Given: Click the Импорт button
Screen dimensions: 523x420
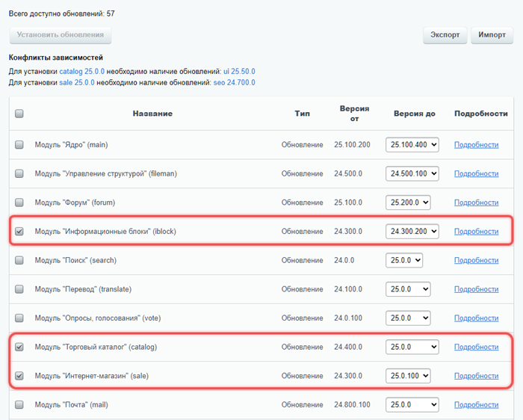Looking at the screenshot, I should [x=492, y=35].
